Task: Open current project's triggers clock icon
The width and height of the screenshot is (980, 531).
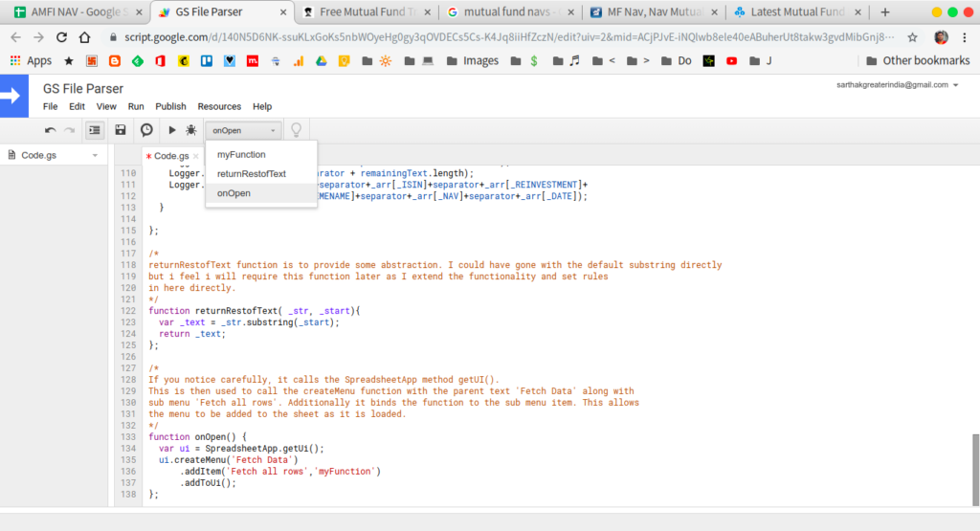Action: click(146, 130)
